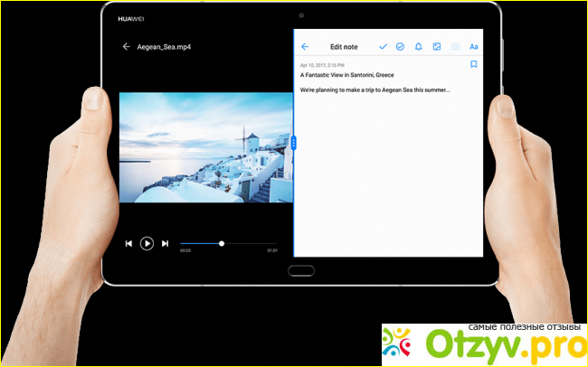The height and width of the screenshot is (367, 588).
Task: Skip to the previous video track
Action: click(128, 243)
